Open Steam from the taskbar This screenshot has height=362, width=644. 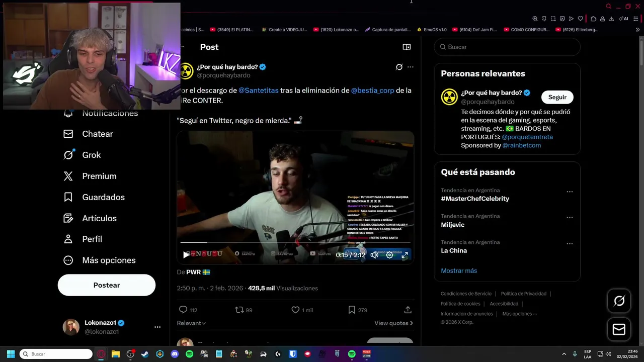(x=145, y=354)
